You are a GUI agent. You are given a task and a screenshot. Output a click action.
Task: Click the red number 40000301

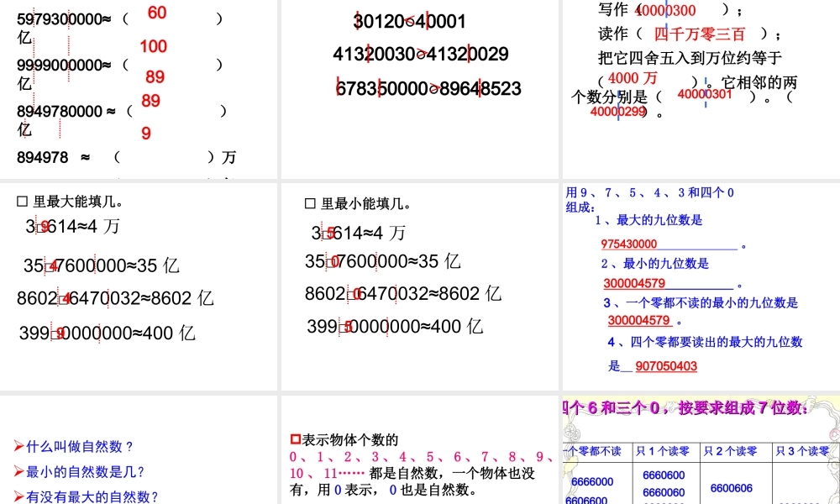click(705, 94)
